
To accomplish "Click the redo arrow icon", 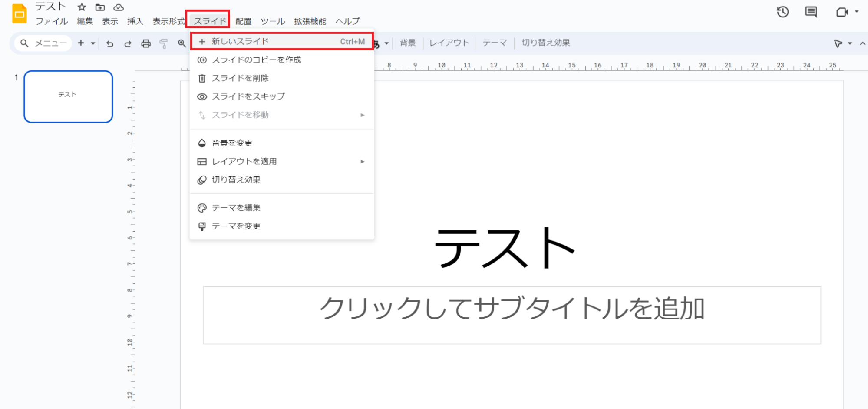I will [x=128, y=43].
